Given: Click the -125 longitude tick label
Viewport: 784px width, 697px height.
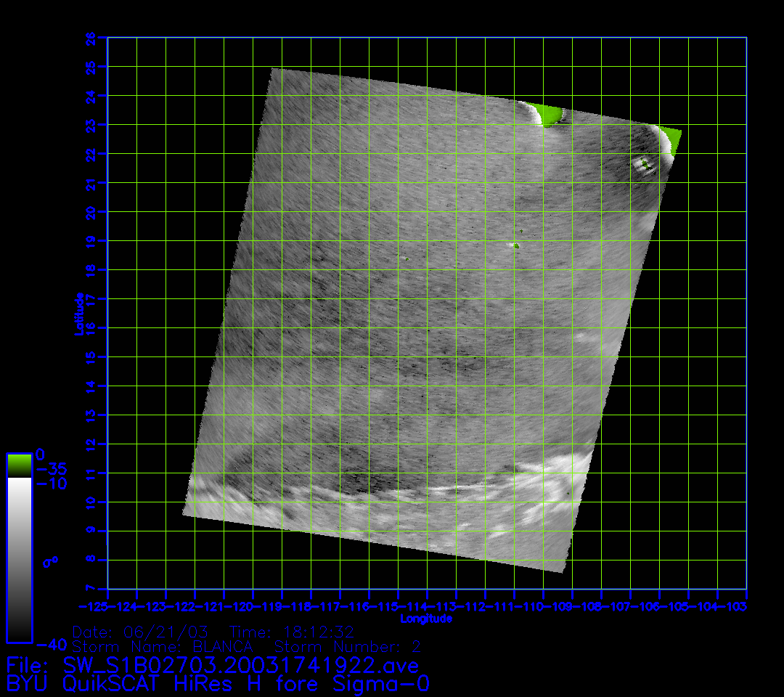Looking at the screenshot, I should click(94, 606).
